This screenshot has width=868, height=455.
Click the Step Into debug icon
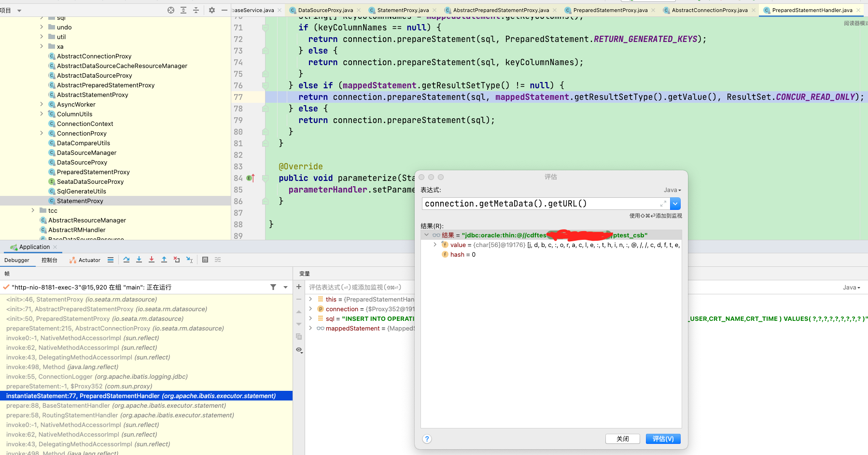[139, 260]
